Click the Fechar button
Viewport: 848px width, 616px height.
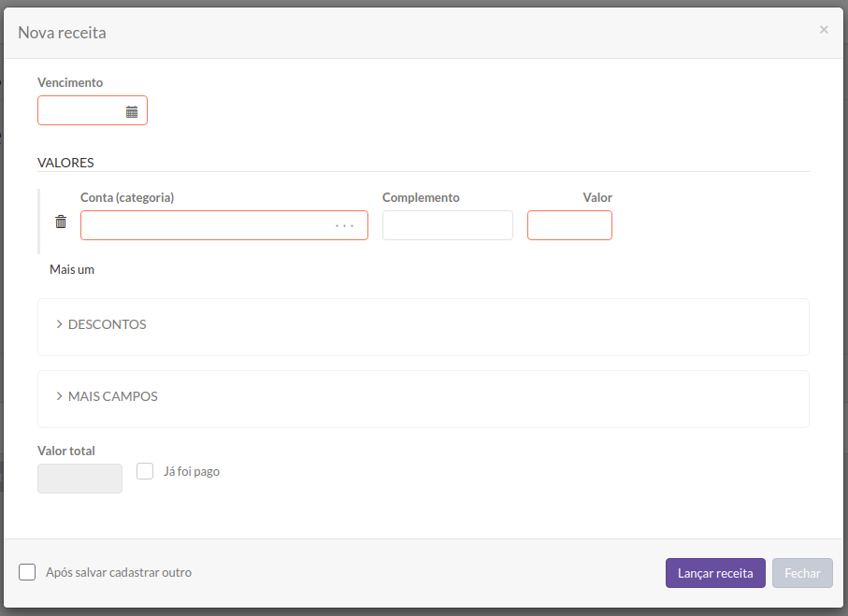click(x=802, y=573)
